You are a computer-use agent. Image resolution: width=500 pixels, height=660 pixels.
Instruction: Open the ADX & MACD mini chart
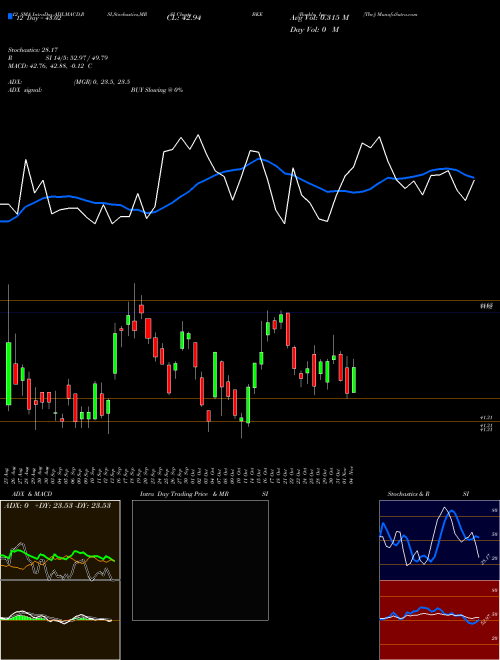point(60,580)
